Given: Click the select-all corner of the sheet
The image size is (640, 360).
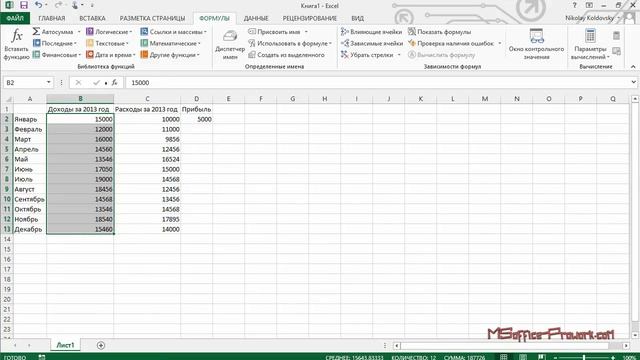Looking at the screenshot, I should coord(7,99).
